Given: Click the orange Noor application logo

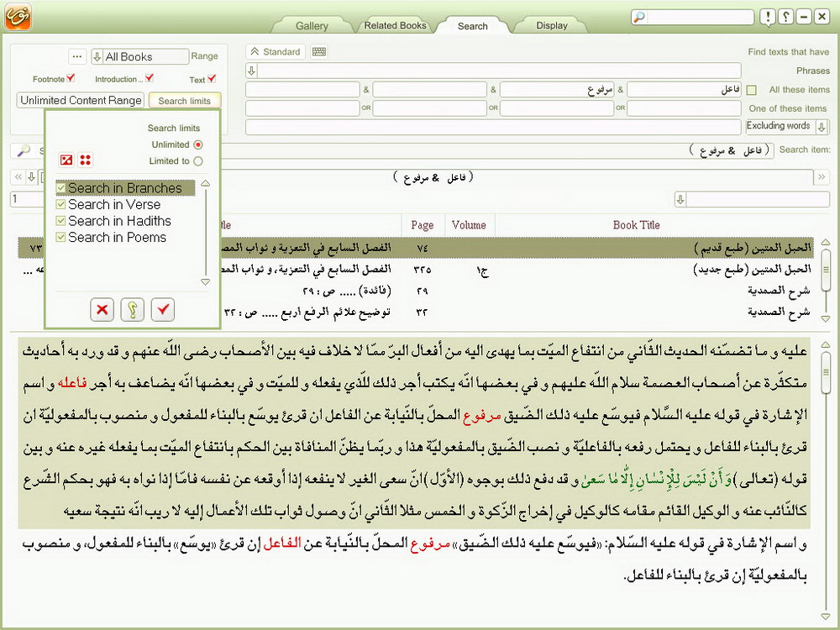Looking at the screenshot, I should (x=18, y=17).
